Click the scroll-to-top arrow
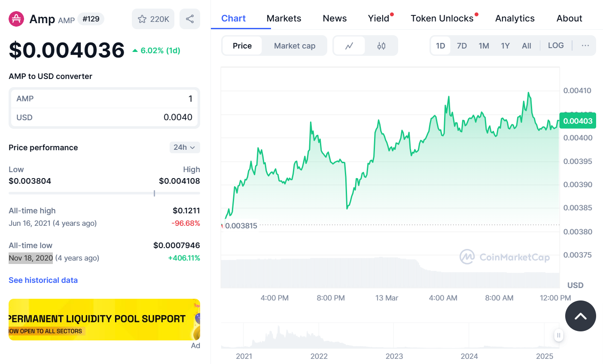603x364 pixels. [x=581, y=316]
